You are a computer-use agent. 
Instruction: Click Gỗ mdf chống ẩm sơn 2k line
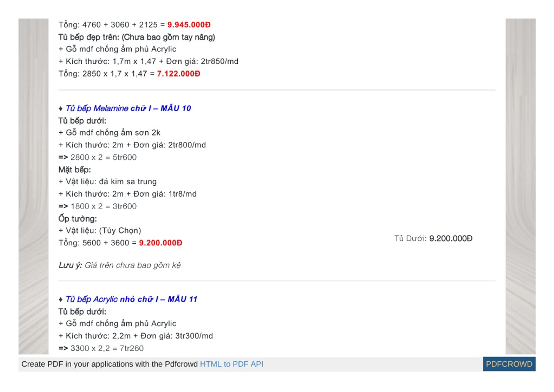click(x=109, y=133)
